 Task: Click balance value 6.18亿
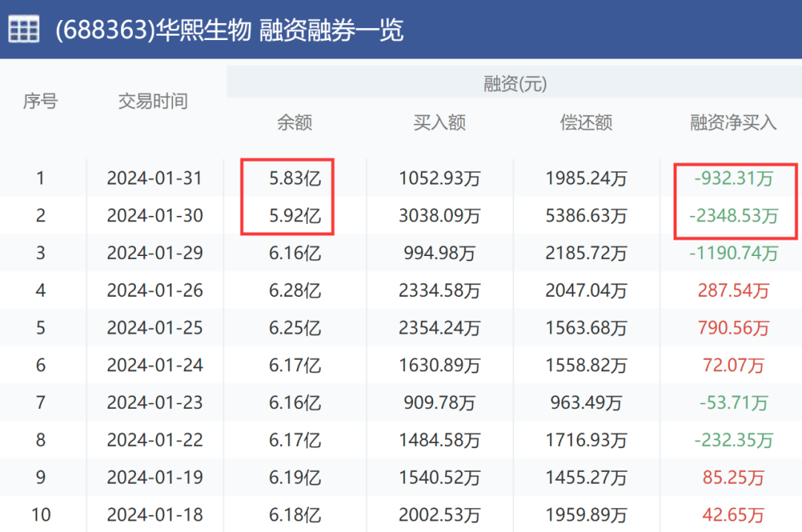pos(295,514)
